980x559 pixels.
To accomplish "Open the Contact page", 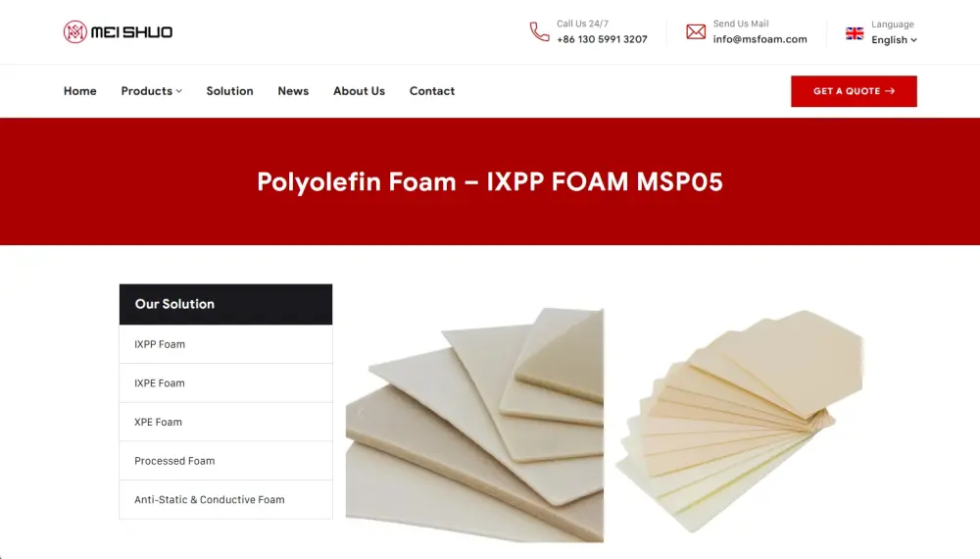I will [432, 91].
